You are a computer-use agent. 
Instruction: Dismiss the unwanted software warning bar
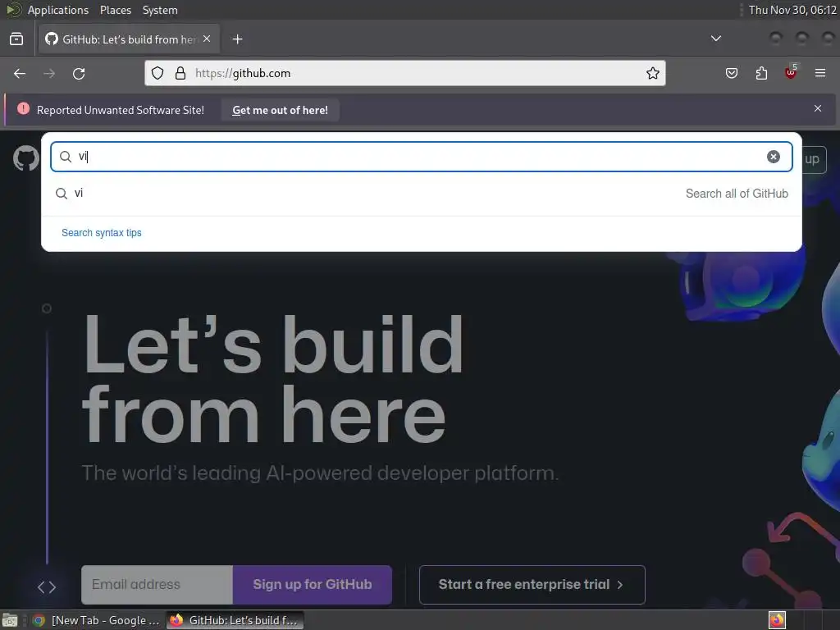(818, 109)
